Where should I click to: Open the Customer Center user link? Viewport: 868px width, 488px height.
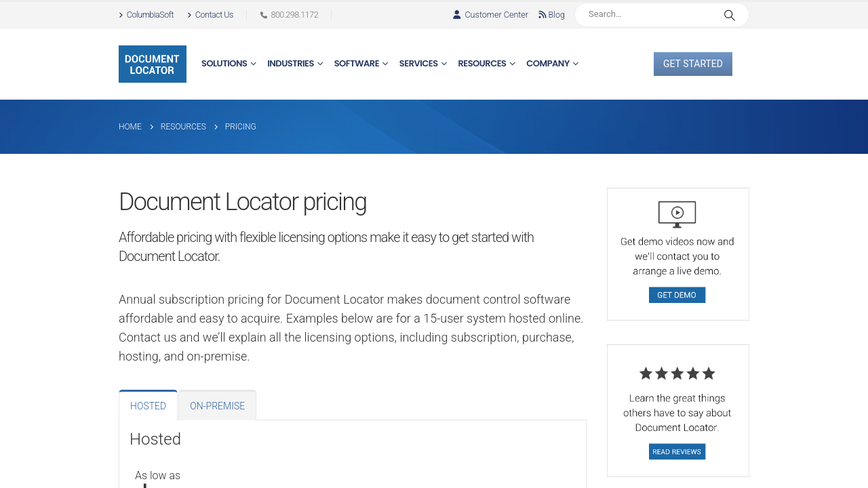[x=490, y=15]
